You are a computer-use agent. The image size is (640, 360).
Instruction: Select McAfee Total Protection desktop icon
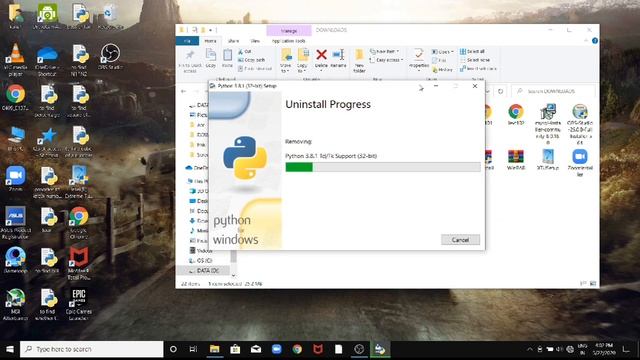pos(78,263)
